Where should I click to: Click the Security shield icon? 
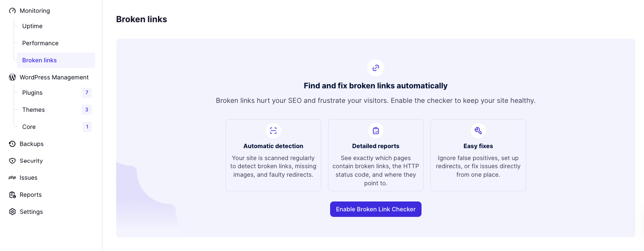click(12, 161)
